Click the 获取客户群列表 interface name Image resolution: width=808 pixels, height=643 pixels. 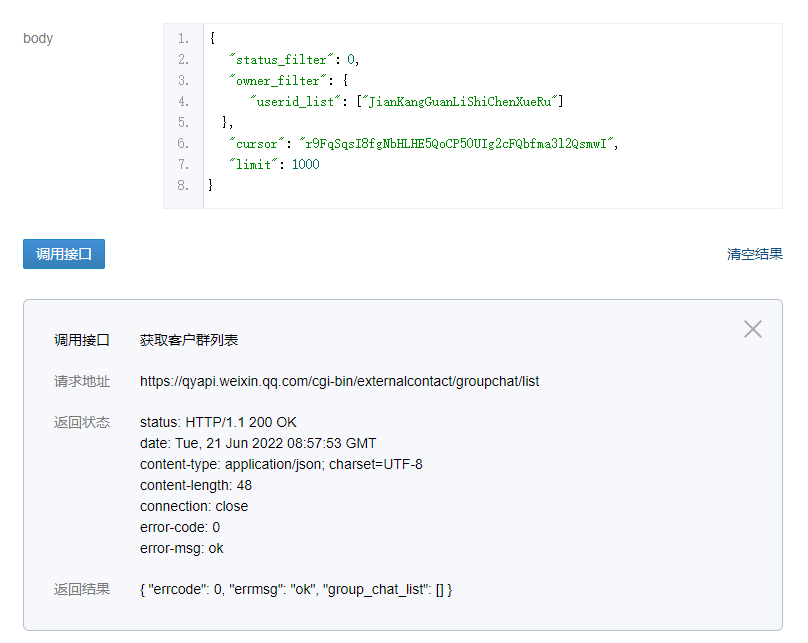[x=189, y=340]
